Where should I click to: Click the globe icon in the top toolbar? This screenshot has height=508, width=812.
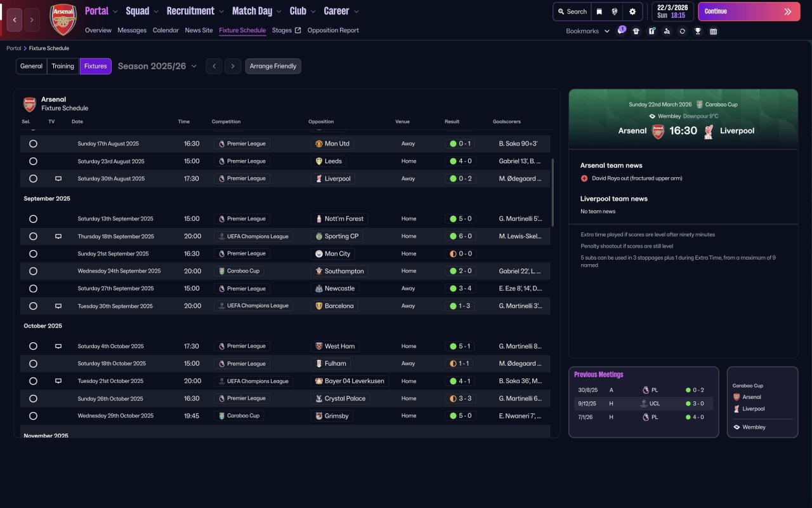tap(615, 11)
